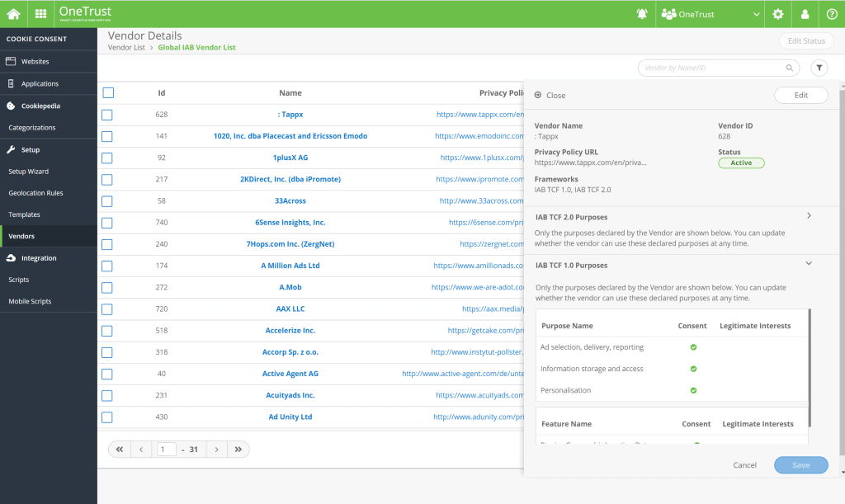Click the Edit button in vendor panel

800,96
